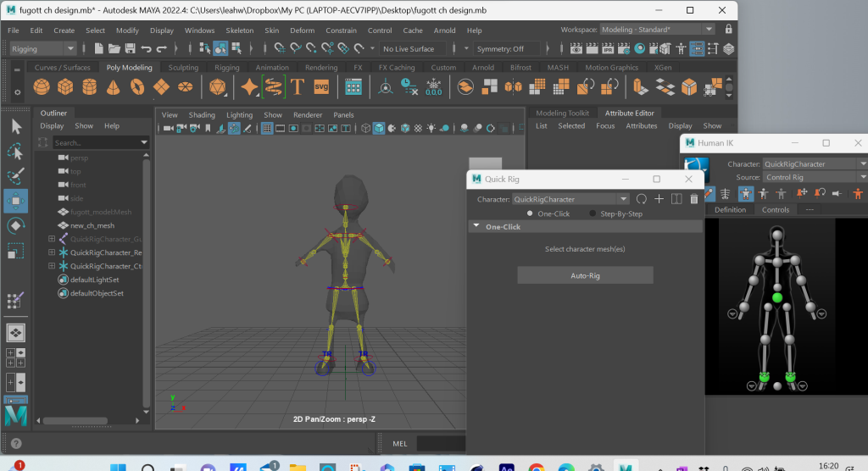868x471 pixels.
Task: Open a scene using the folder icon
Action: tap(114, 48)
